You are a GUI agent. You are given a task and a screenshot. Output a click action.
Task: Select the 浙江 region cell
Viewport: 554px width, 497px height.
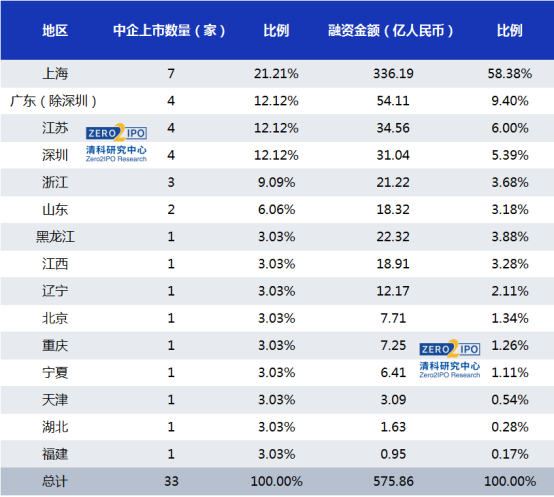55,183
